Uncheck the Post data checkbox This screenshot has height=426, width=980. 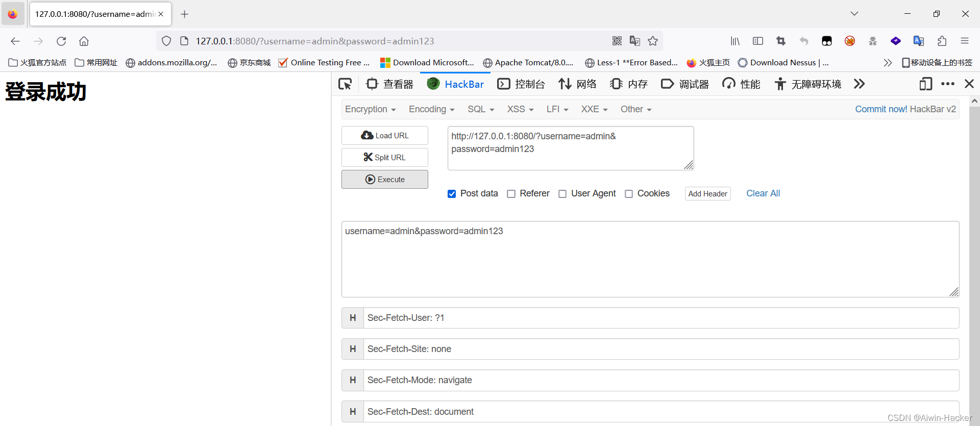pyautogui.click(x=452, y=194)
